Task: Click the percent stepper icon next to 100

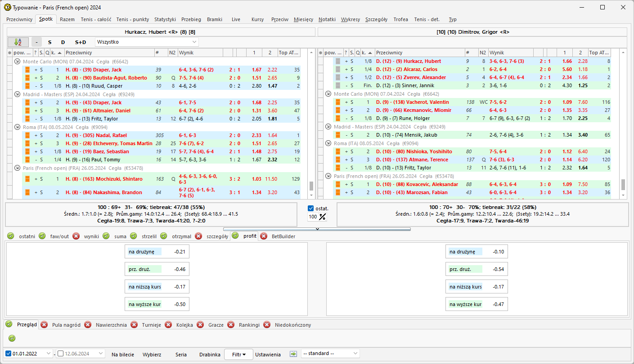Action: [322, 217]
